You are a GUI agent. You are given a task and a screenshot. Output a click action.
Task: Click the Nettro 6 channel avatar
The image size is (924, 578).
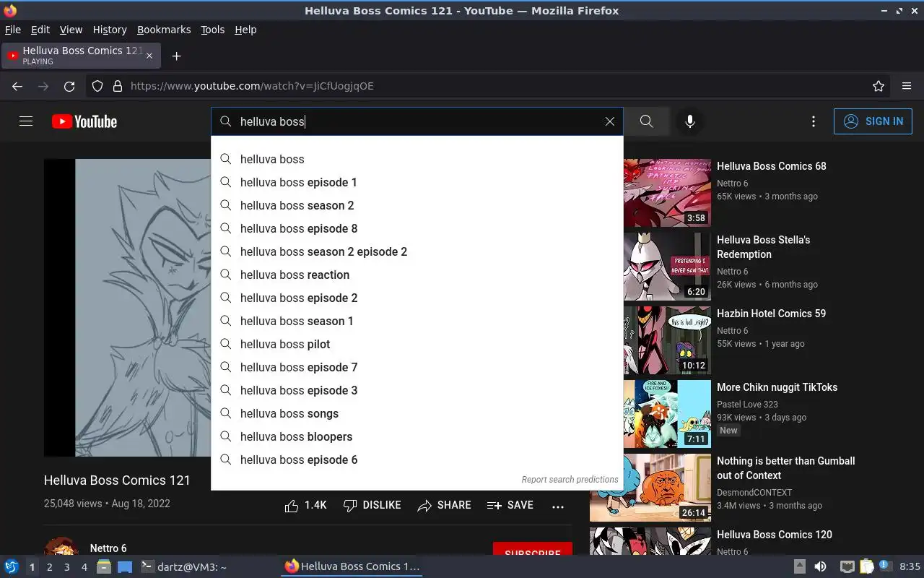point(61,548)
